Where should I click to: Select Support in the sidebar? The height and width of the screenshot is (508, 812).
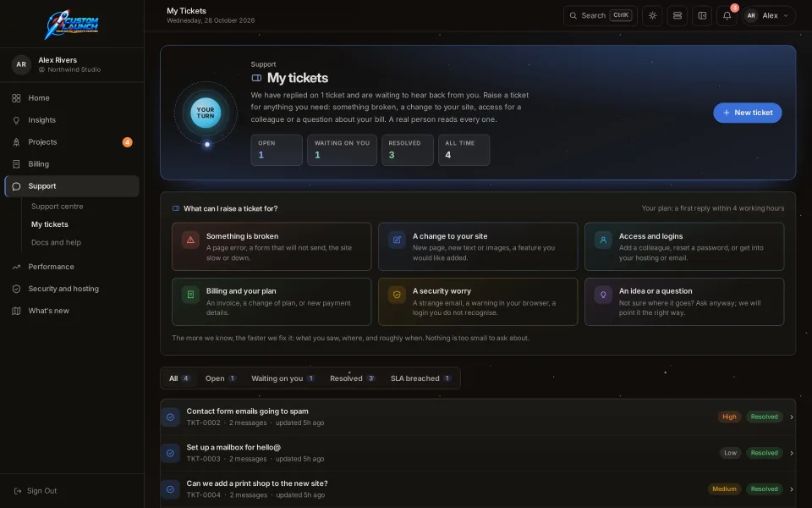pyautogui.click(x=71, y=186)
